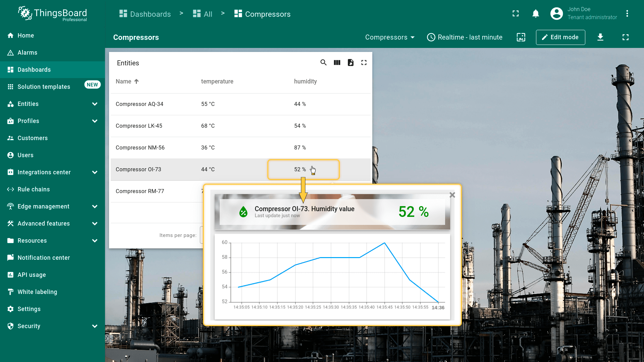Open the three-dot user menu
The image size is (644, 362).
tap(627, 14)
